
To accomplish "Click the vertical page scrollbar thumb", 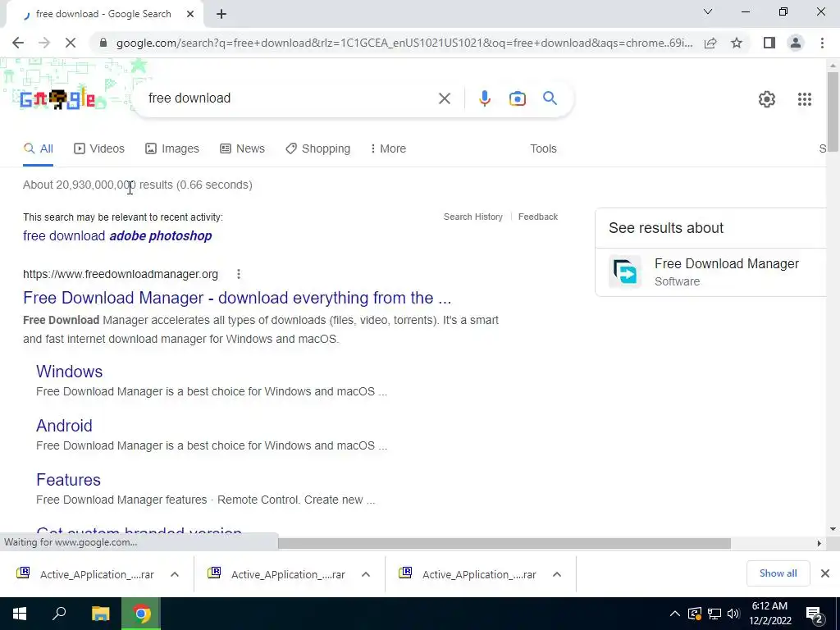I will [x=833, y=111].
